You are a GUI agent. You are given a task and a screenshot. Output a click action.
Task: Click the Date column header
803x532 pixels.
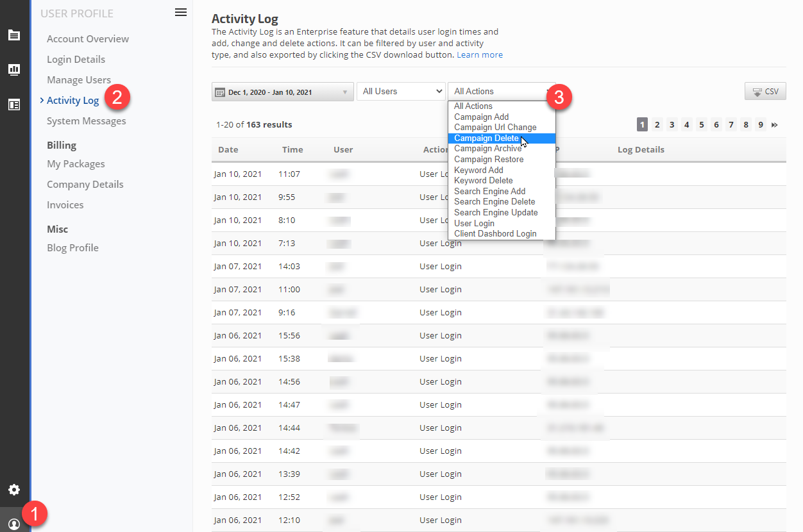(228, 150)
